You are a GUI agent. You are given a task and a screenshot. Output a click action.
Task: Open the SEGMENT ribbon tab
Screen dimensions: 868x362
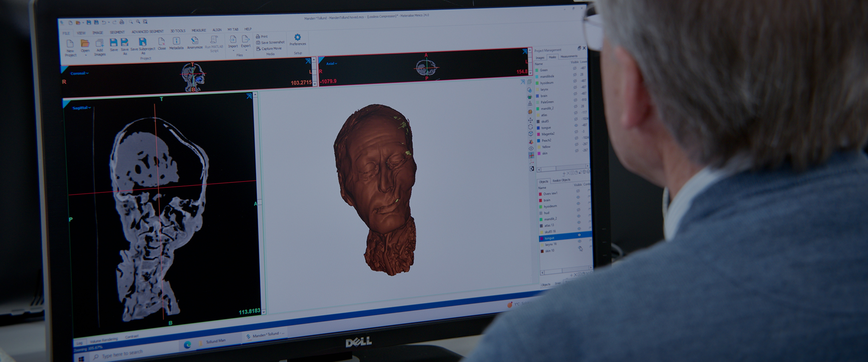click(117, 32)
